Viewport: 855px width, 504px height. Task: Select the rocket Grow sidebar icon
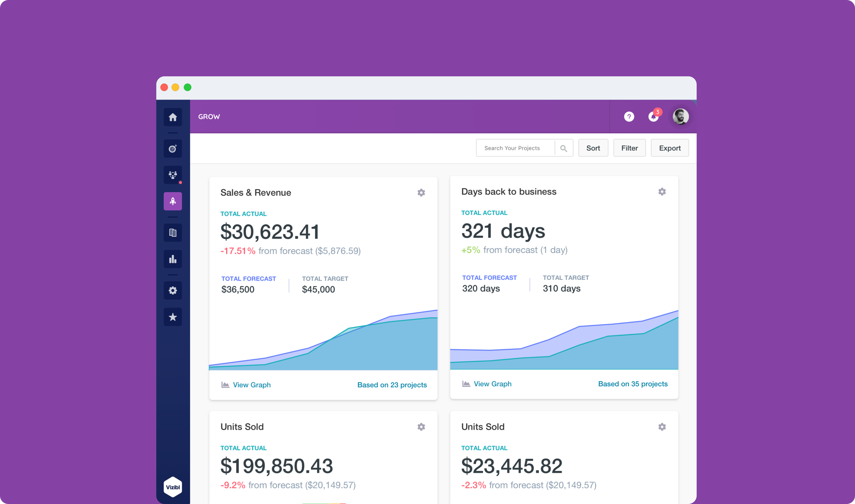point(173,201)
